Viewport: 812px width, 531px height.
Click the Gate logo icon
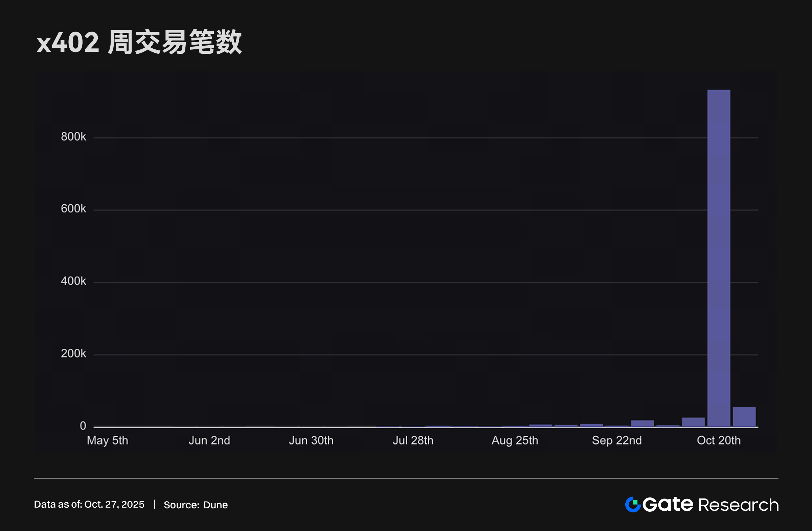tap(633, 504)
